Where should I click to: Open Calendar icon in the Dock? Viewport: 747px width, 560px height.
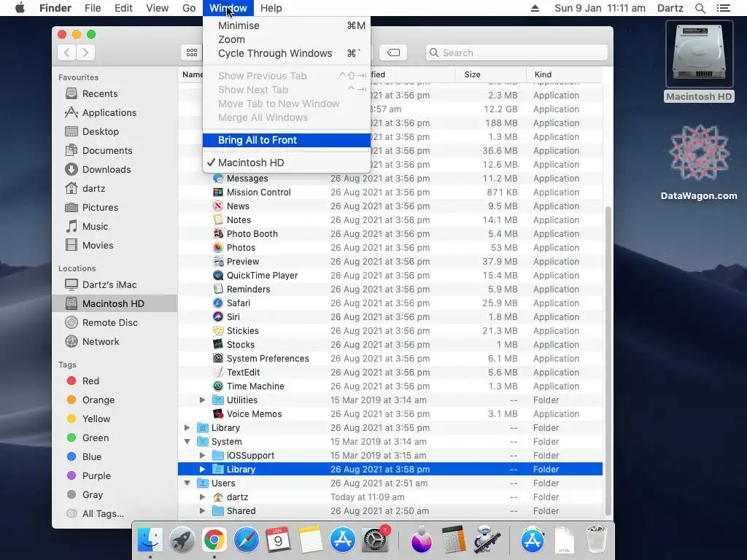[278, 540]
